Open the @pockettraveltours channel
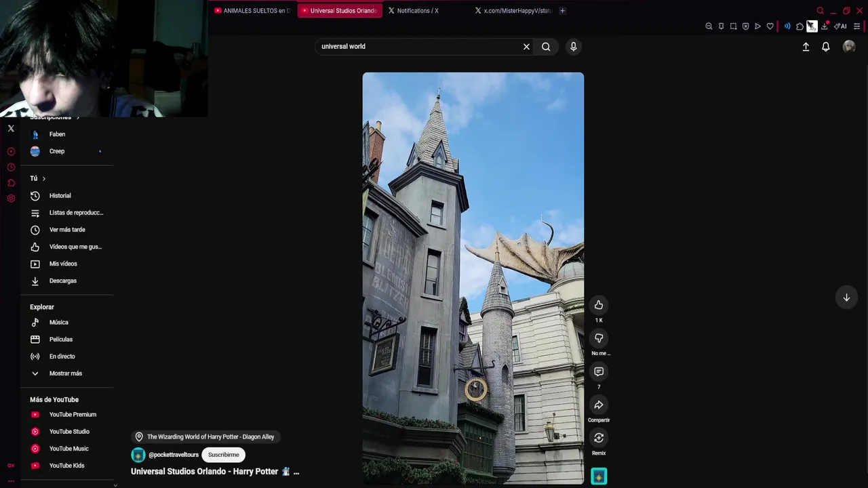This screenshot has height=488, width=868. click(174, 455)
